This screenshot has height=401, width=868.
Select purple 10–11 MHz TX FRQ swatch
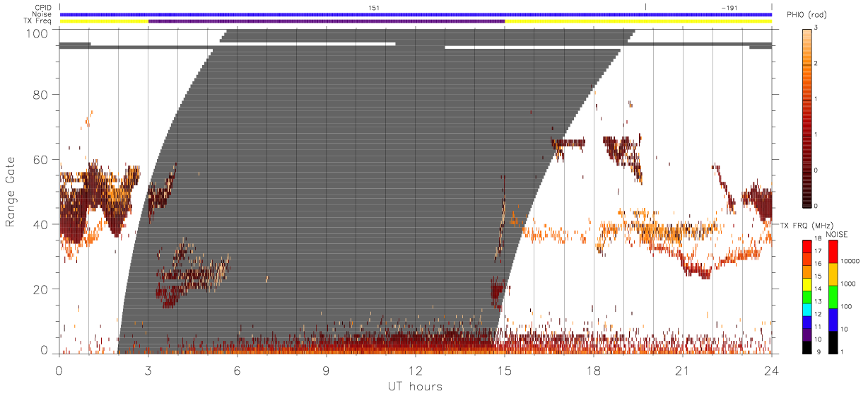(x=807, y=334)
